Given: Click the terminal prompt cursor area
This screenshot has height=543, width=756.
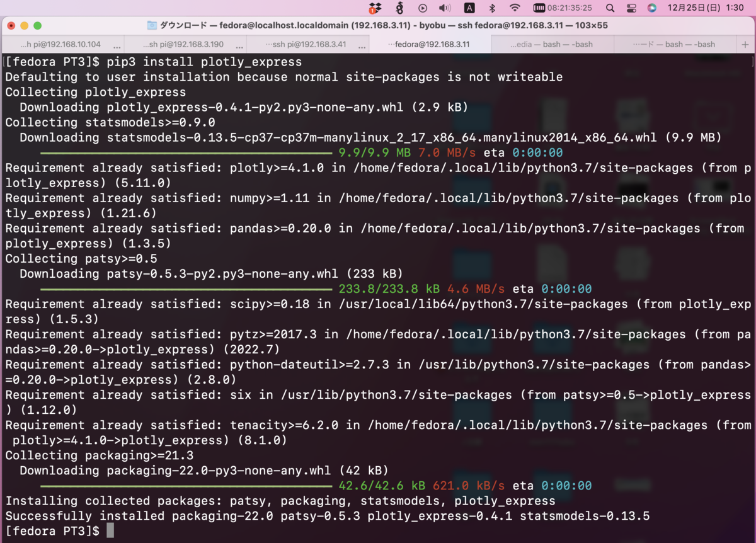Looking at the screenshot, I should coord(109,530).
